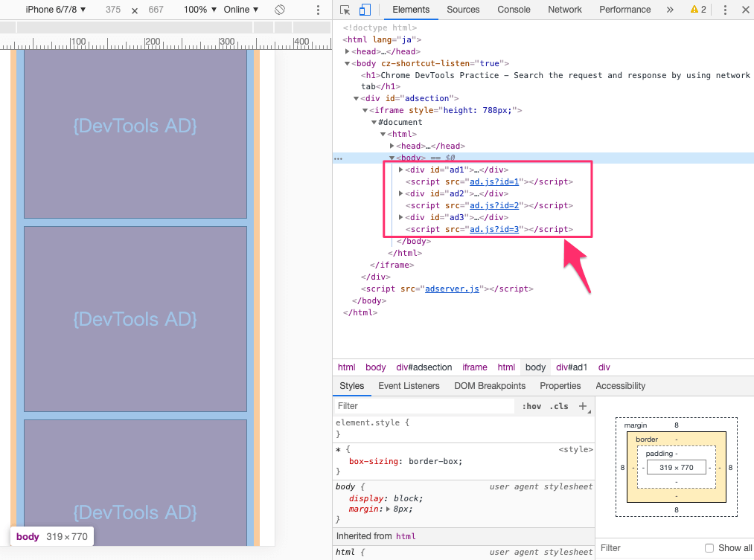754x560 pixels.
Task: Open Customize and control DevTools menu
Action: point(725,10)
